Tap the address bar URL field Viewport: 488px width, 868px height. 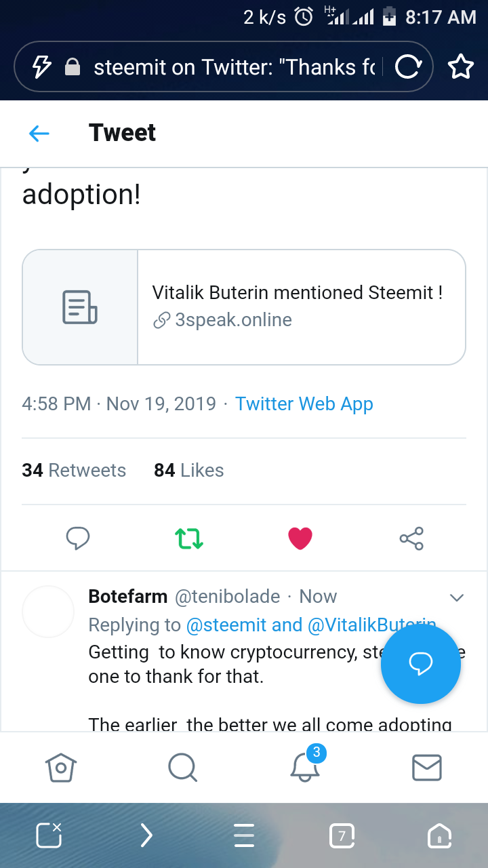pyautogui.click(x=234, y=66)
